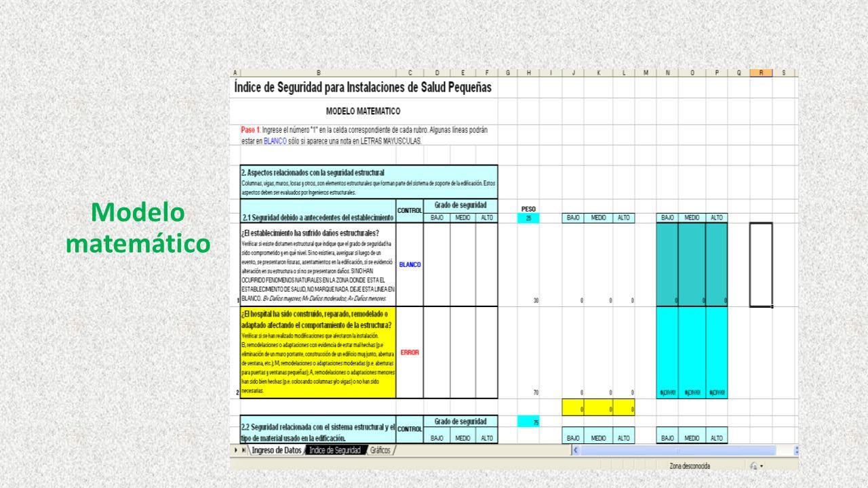
Task: Select highlighted column R header
Action: tap(761, 73)
